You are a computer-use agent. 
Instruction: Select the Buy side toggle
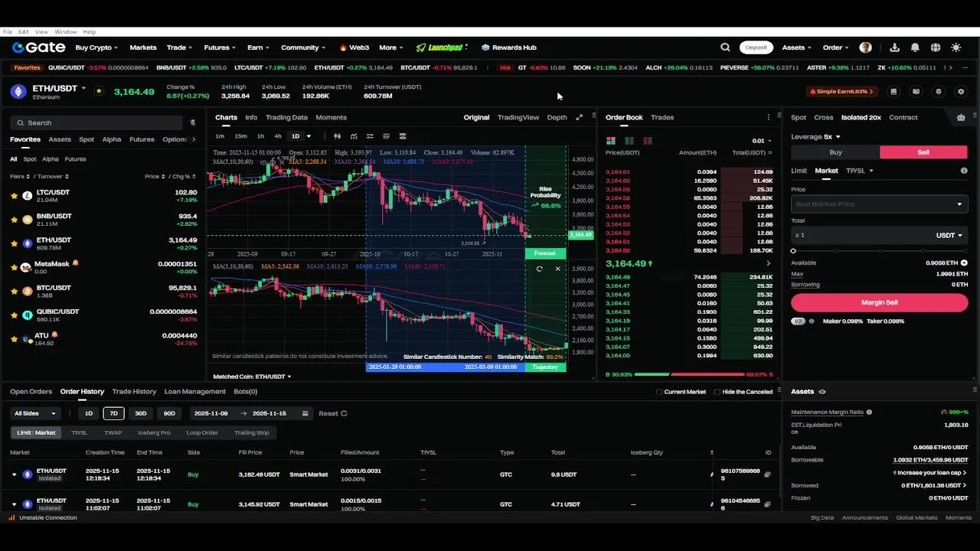pos(835,152)
